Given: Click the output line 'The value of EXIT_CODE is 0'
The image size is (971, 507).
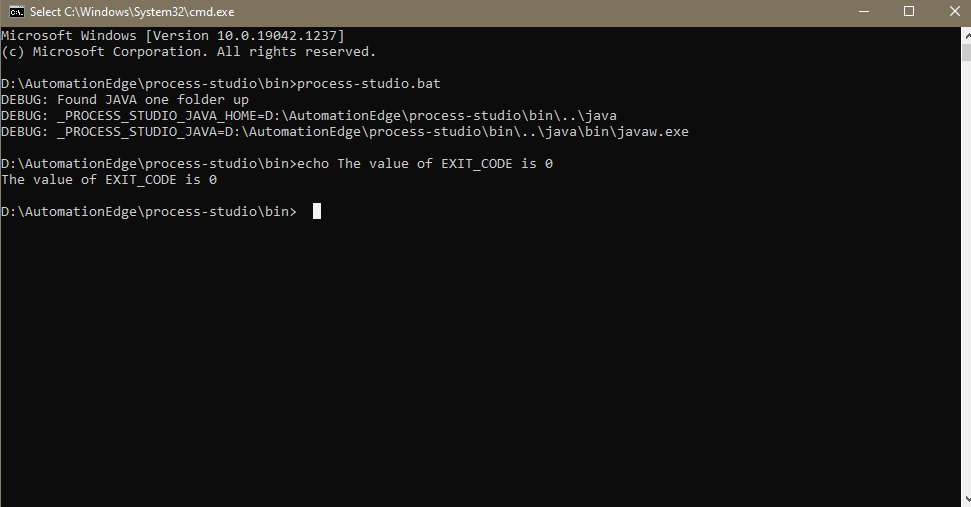Looking at the screenshot, I should tap(109, 180).
